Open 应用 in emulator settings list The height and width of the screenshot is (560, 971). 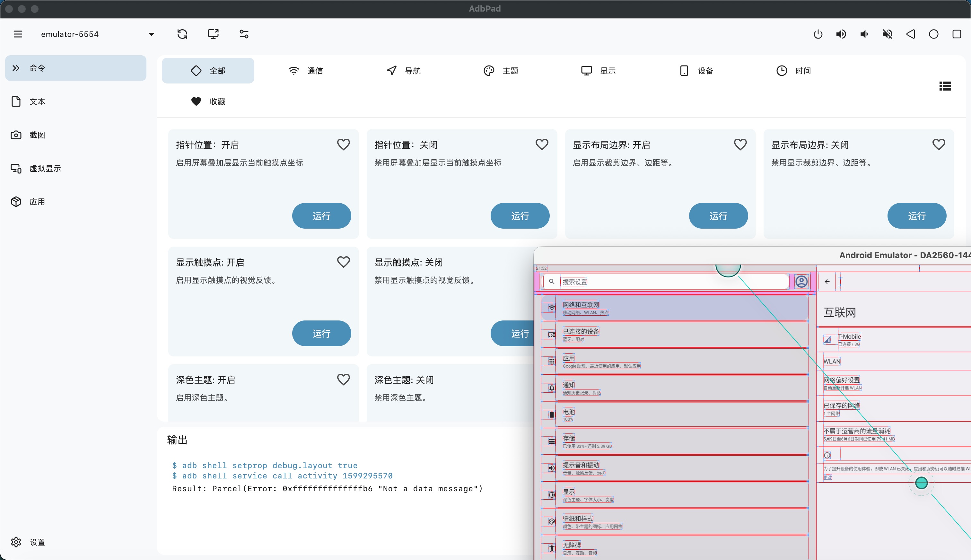click(x=675, y=361)
